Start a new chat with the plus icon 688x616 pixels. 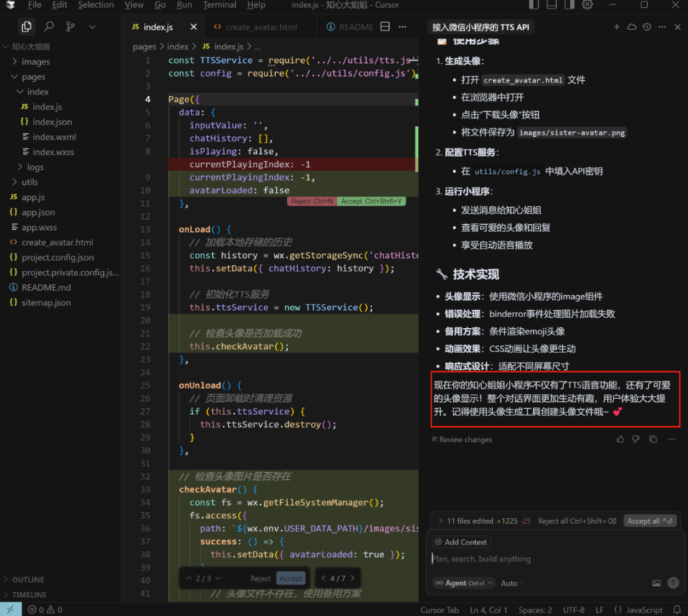[x=616, y=27]
